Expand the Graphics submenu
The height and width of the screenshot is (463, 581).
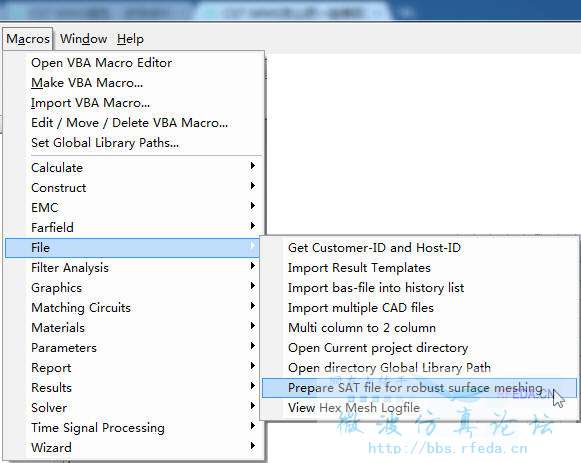[133, 287]
